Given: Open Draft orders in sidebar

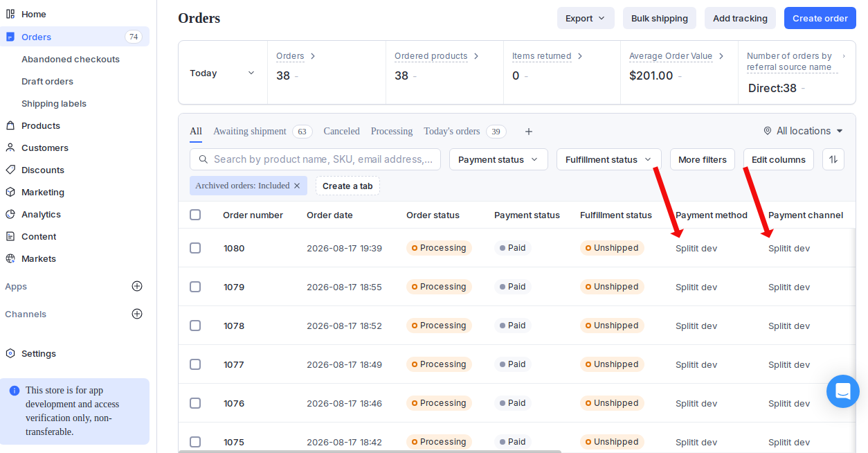Looking at the screenshot, I should [x=47, y=81].
